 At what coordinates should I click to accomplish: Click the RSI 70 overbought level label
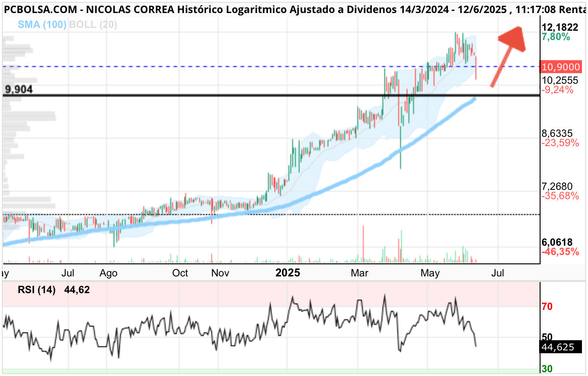point(547,307)
